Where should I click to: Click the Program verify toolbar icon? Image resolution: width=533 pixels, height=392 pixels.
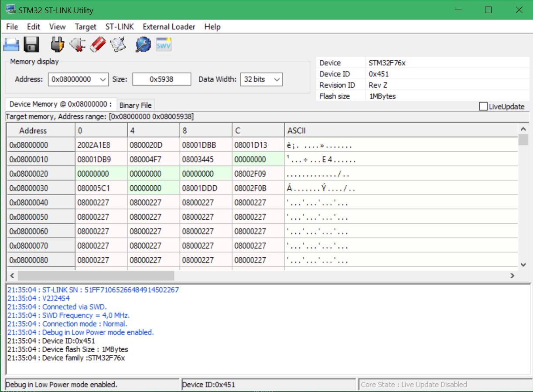coord(118,44)
